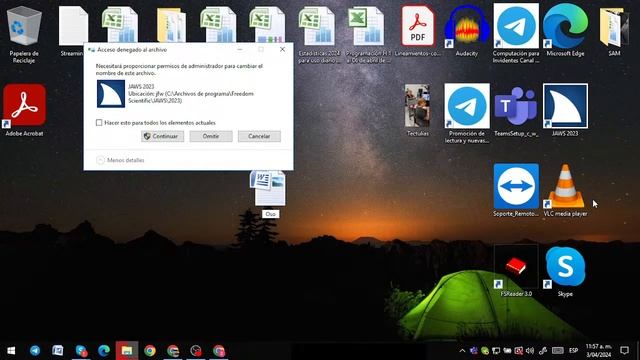The width and height of the screenshot is (640, 360).
Task: Click the Omitir button in the dialog
Action: [211, 136]
